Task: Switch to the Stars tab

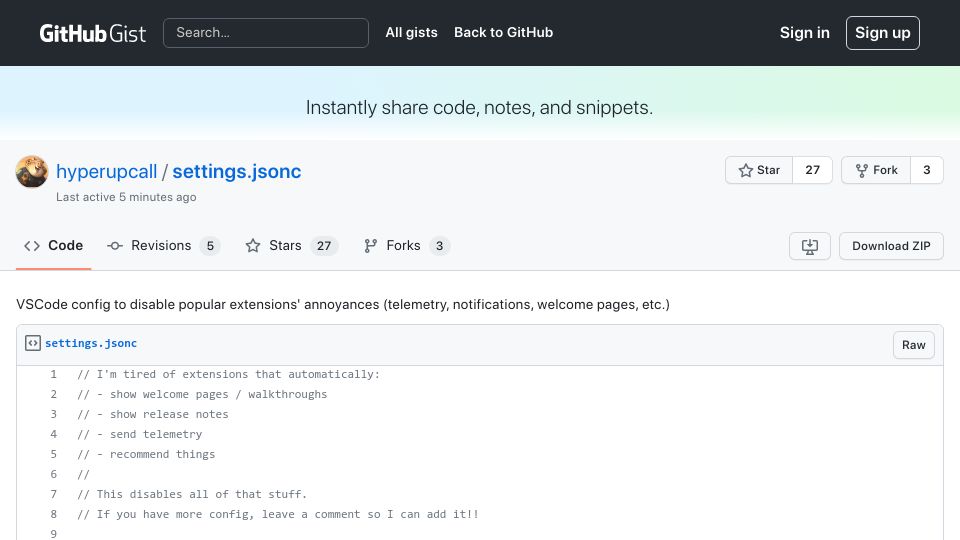Action: click(291, 246)
